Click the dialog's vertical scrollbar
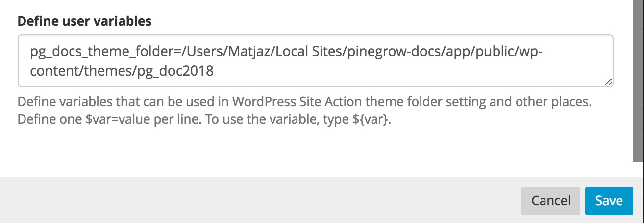 click(639, 81)
